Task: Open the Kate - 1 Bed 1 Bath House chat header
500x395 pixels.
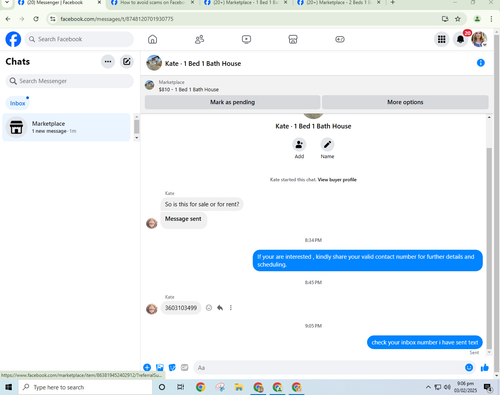Action: (x=203, y=63)
